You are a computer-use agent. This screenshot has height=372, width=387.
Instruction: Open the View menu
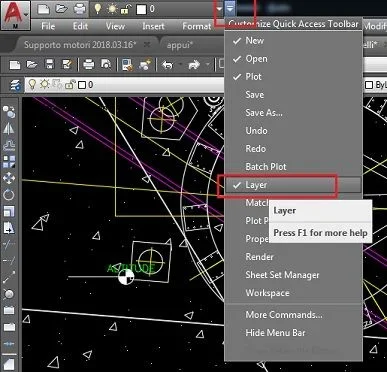tap(115, 26)
